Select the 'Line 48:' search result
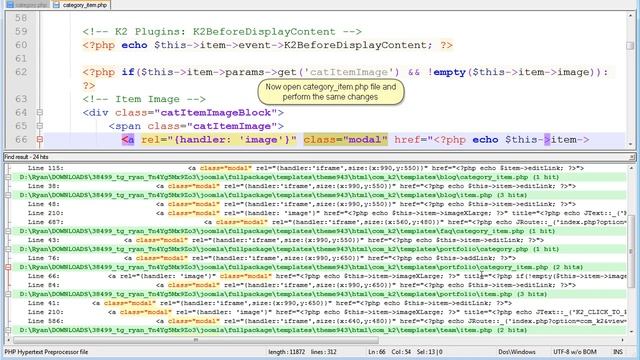 302,204
